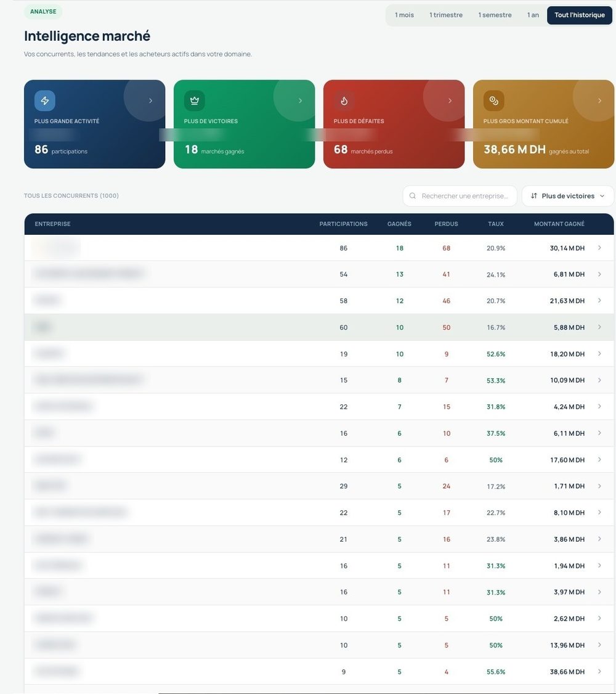Select the Tout l'historique tab
The width and height of the screenshot is (616, 694).
pos(580,15)
